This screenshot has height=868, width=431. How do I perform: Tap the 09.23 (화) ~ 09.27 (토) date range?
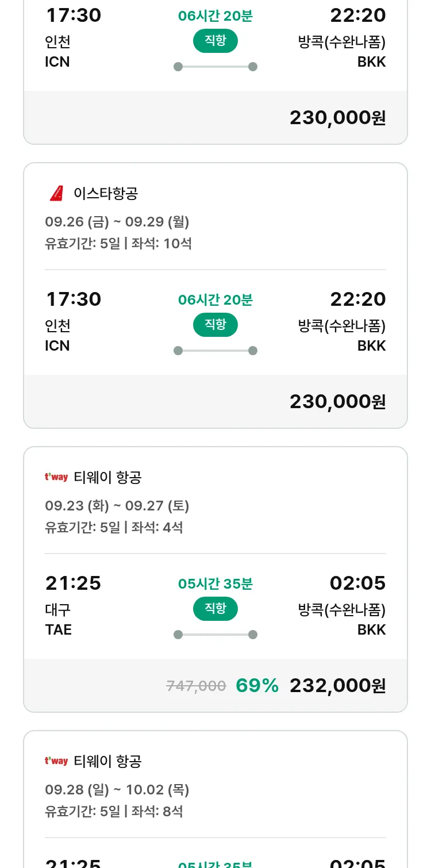117,506
